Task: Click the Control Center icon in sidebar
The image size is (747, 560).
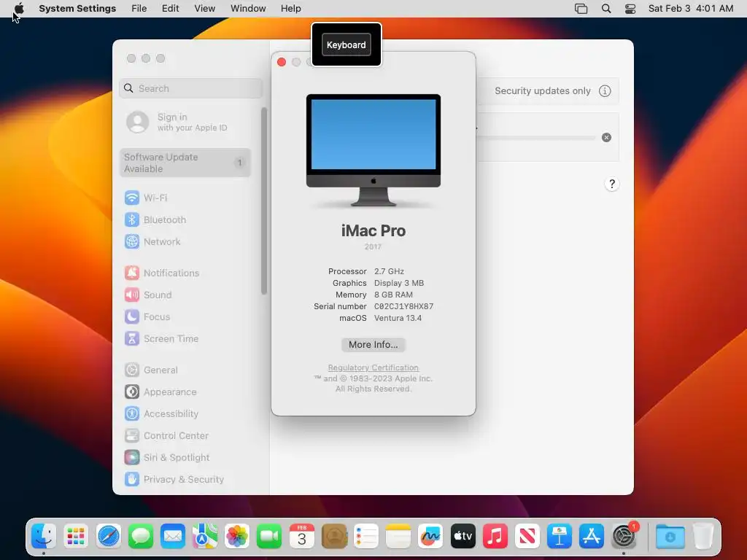Action: pyautogui.click(x=132, y=436)
